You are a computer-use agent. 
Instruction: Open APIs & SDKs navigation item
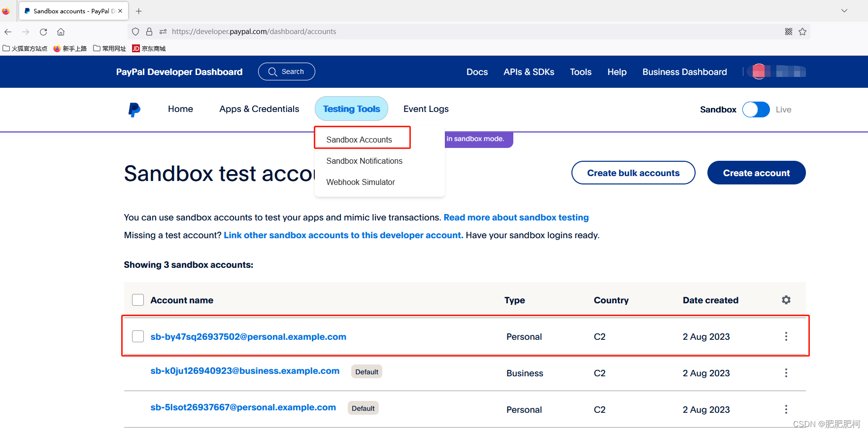tap(529, 72)
